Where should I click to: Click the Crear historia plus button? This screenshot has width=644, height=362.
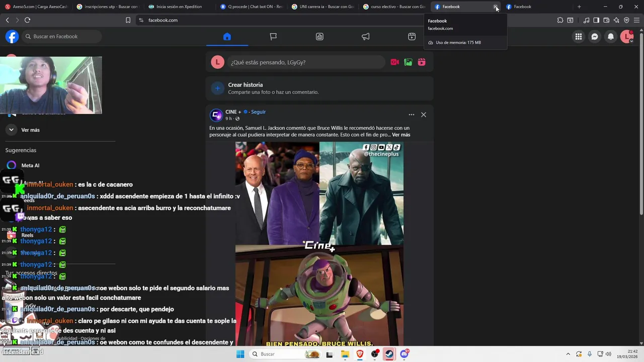click(217, 88)
